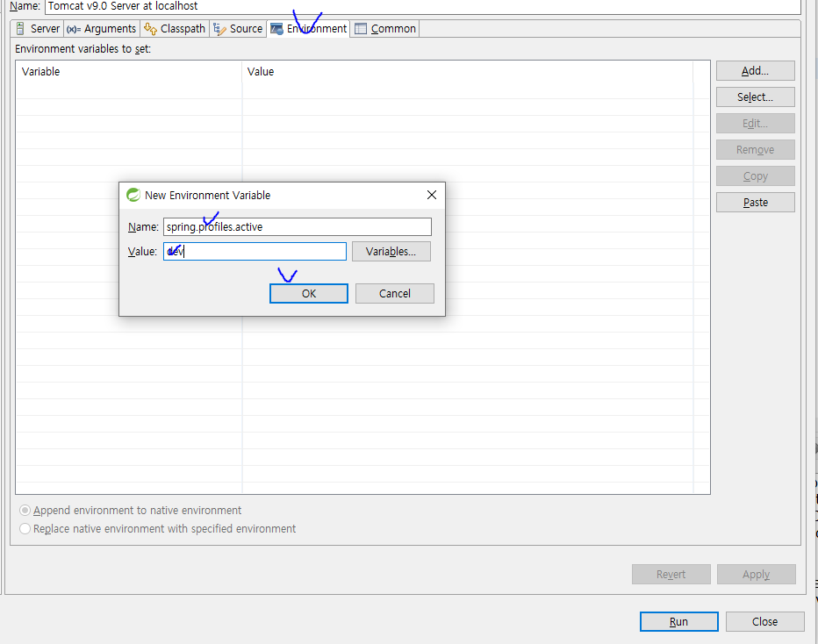Click the Copy button
Viewport: 818px width, 644px height.
click(756, 176)
